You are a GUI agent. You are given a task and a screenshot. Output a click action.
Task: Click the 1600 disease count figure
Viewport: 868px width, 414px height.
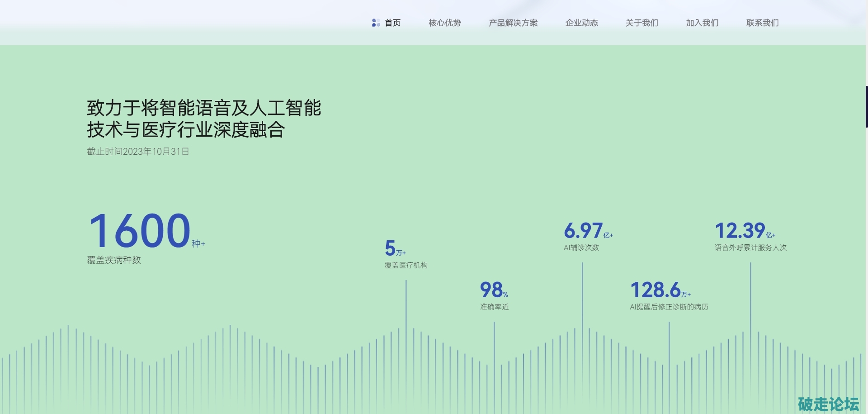coord(140,231)
